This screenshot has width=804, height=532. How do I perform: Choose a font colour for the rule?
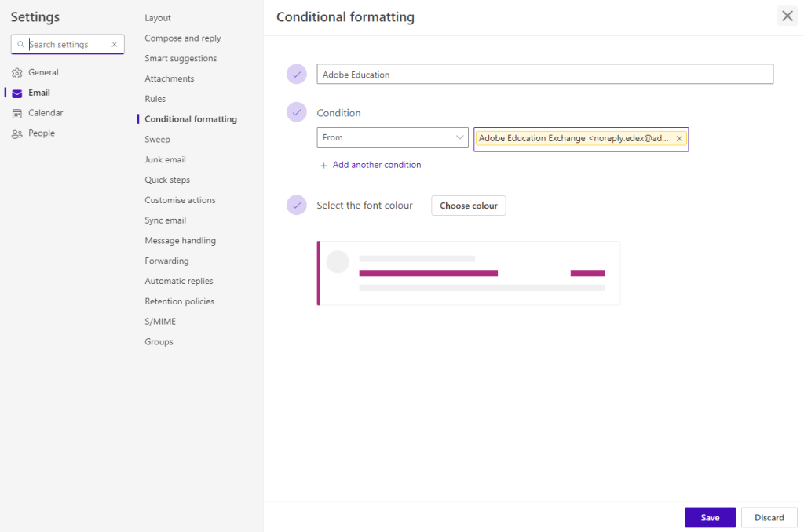tap(468, 205)
